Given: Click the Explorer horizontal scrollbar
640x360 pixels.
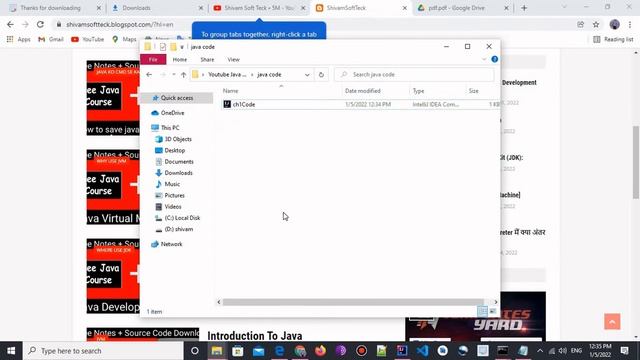Looking at the screenshot, I should click(353, 302).
